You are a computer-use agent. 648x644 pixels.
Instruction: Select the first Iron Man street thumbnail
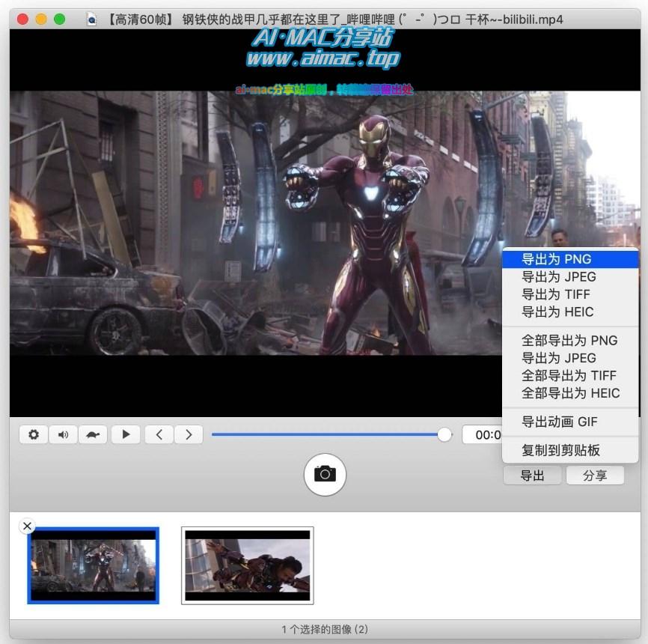point(94,565)
